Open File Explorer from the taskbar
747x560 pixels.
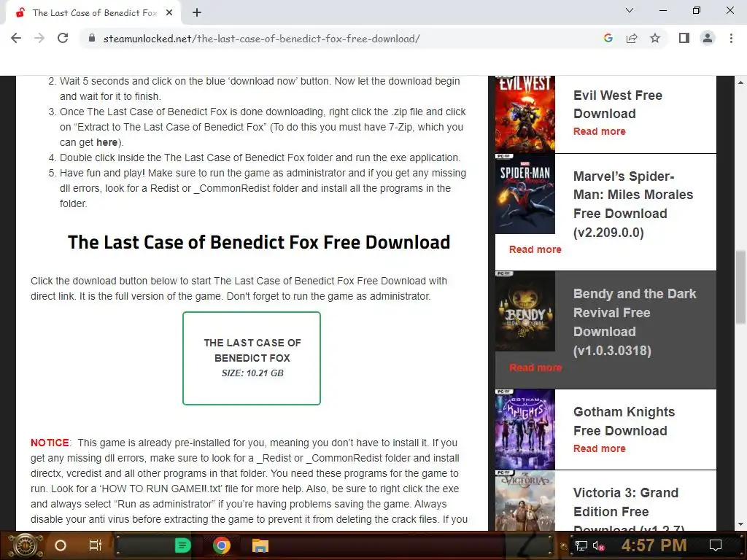click(260, 545)
